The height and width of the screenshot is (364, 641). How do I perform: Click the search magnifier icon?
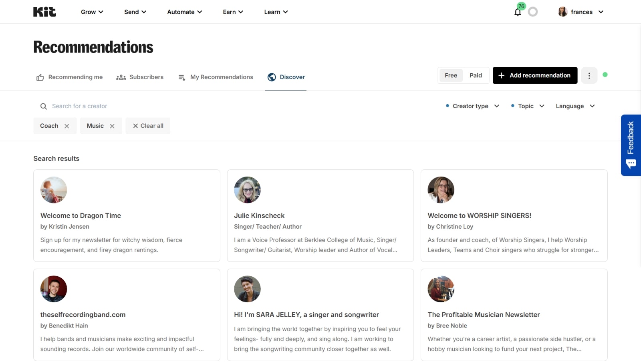click(44, 106)
